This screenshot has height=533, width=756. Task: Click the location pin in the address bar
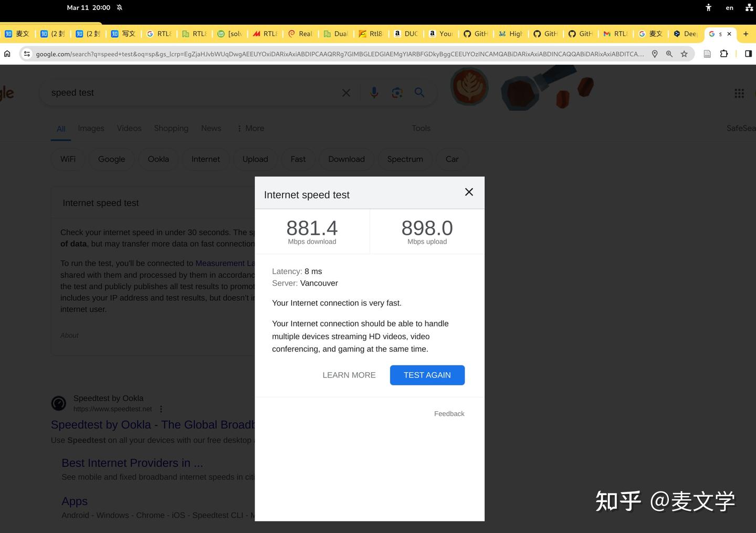coord(654,54)
